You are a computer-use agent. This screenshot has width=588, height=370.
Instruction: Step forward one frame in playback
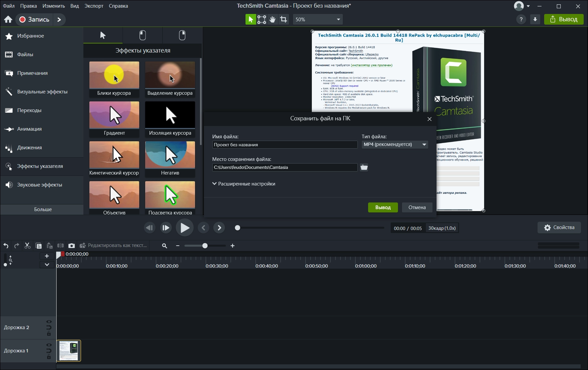(x=166, y=228)
